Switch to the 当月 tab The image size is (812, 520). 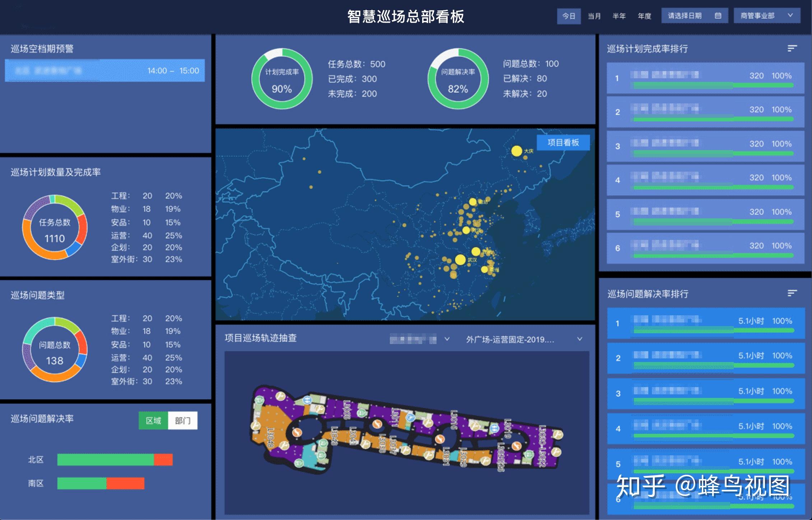[x=594, y=16]
